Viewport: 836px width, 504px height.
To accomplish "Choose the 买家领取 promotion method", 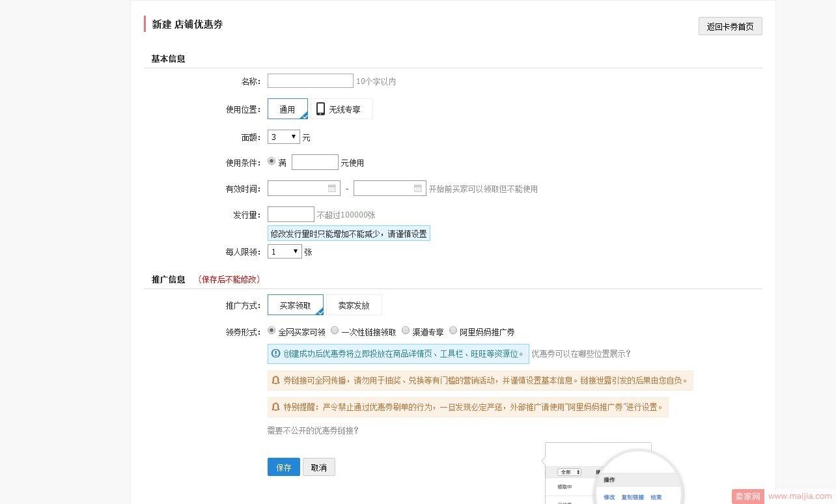I will coord(296,305).
